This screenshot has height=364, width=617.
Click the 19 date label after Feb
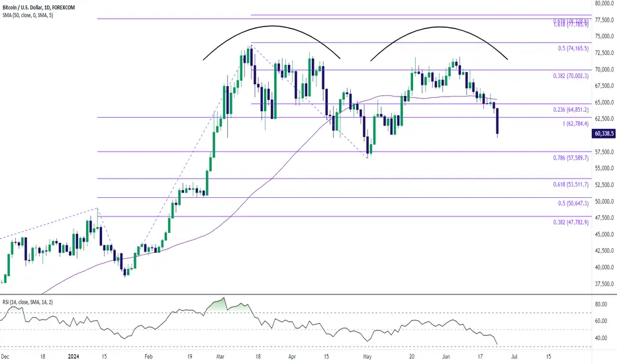tap(189, 357)
